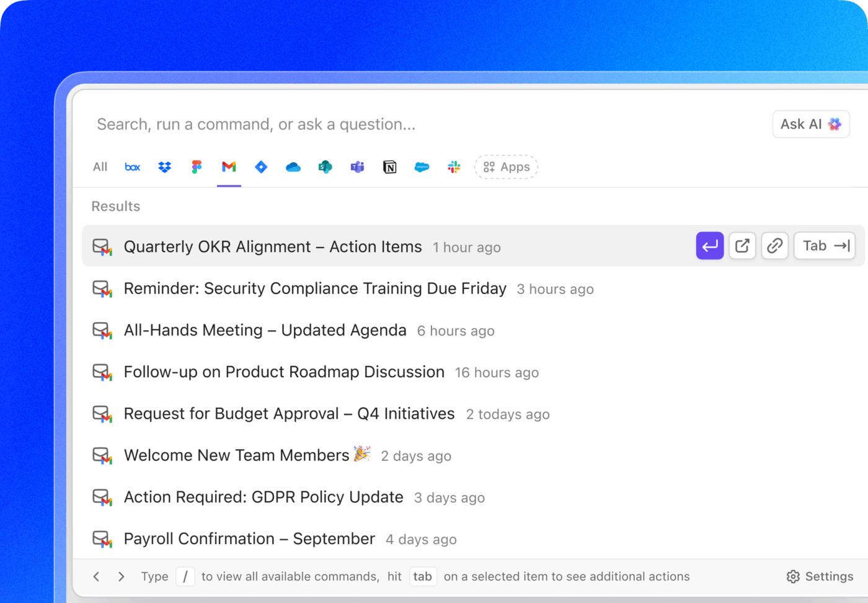Open Settings in the footer
Viewport: 868px width, 603px height.
[820, 576]
